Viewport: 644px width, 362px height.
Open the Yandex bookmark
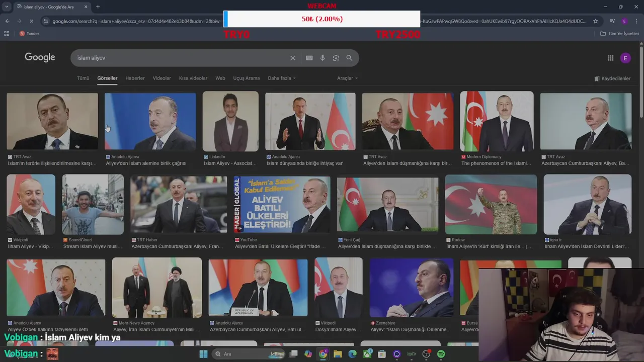(29, 33)
